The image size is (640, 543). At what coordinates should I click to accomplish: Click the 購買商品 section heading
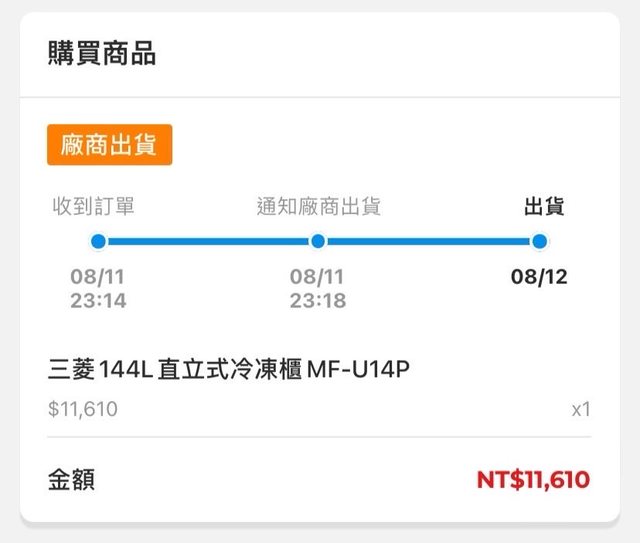102,54
